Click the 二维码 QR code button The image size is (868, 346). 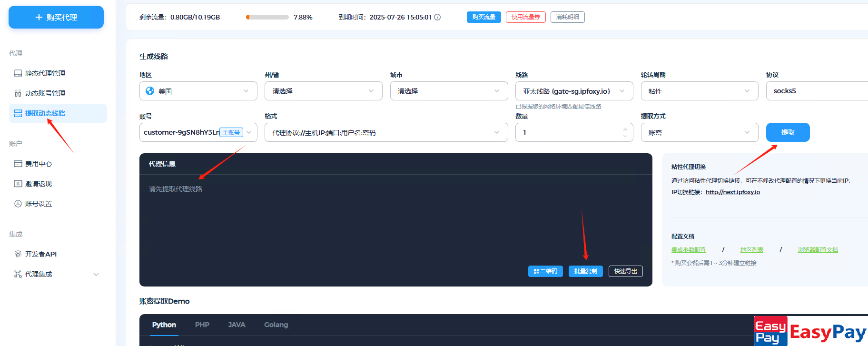545,271
